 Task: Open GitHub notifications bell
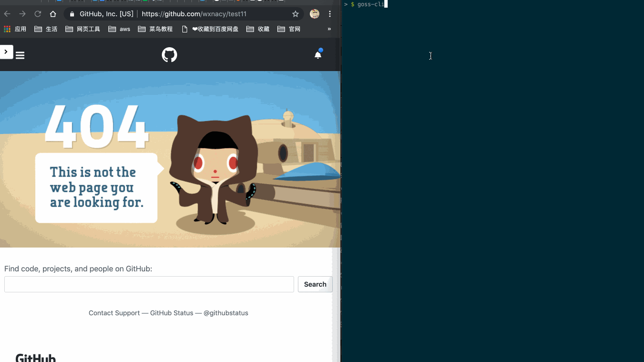tap(318, 55)
